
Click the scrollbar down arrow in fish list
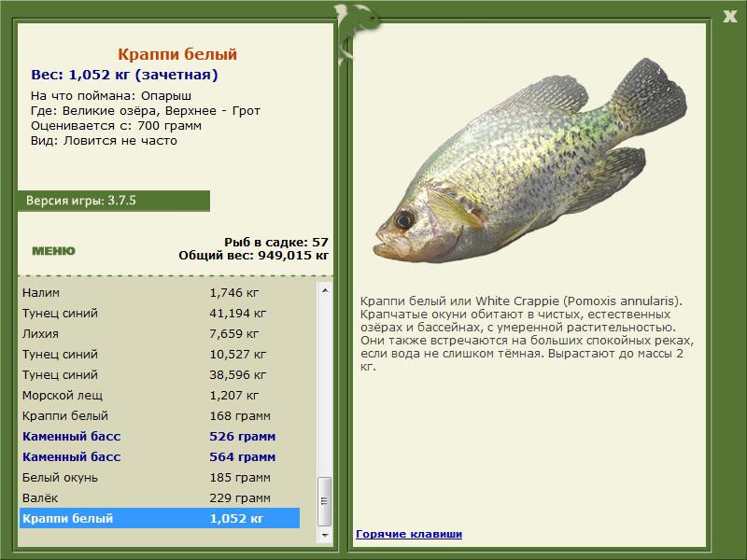325,537
